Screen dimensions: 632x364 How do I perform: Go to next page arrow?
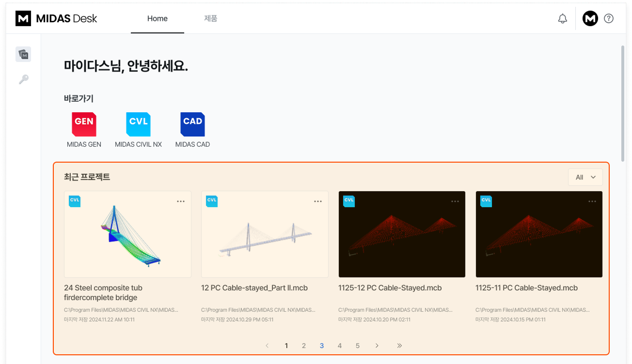[x=377, y=346]
